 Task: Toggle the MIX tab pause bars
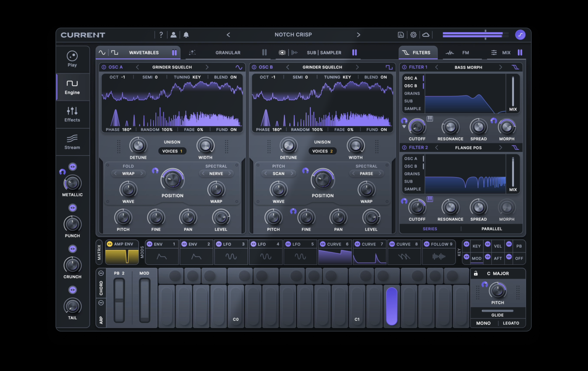520,52
